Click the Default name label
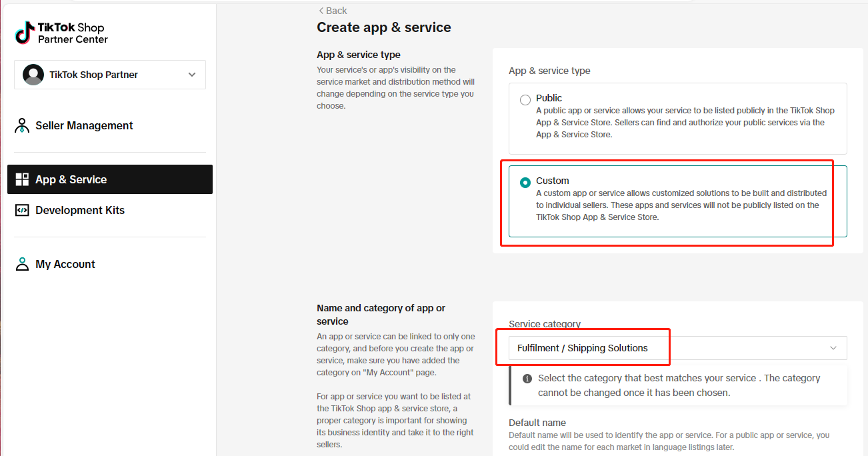Image resolution: width=868 pixels, height=456 pixels. [x=537, y=423]
